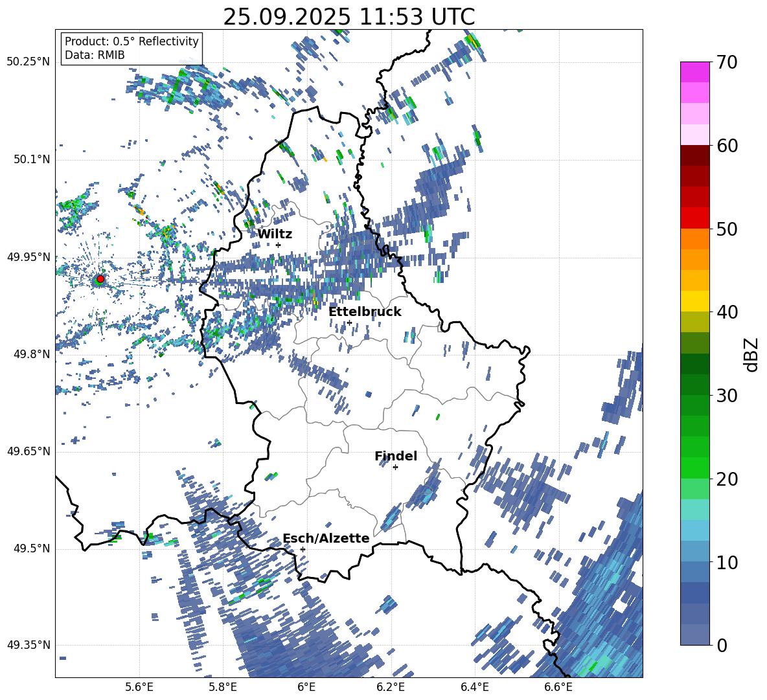The height and width of the screenshot is (700, 767).
Task: Click the Wiltz city label
Action: [x=275, y=234]
